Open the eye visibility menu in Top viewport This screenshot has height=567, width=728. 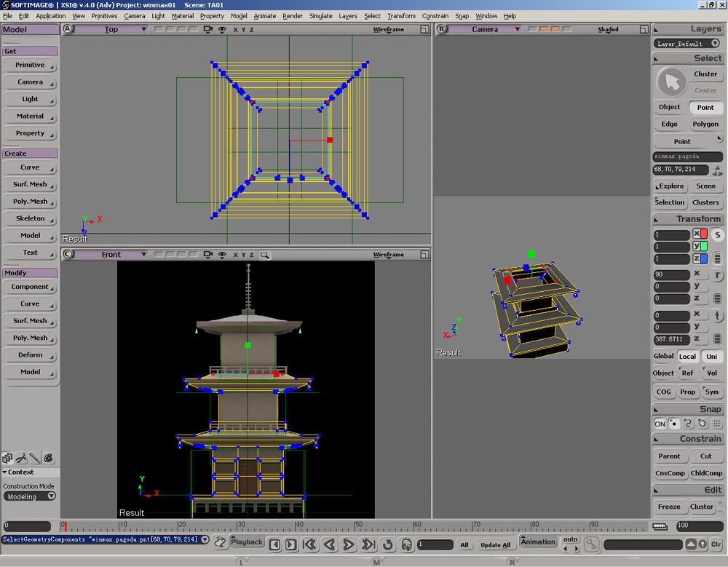tap(222, 29)
